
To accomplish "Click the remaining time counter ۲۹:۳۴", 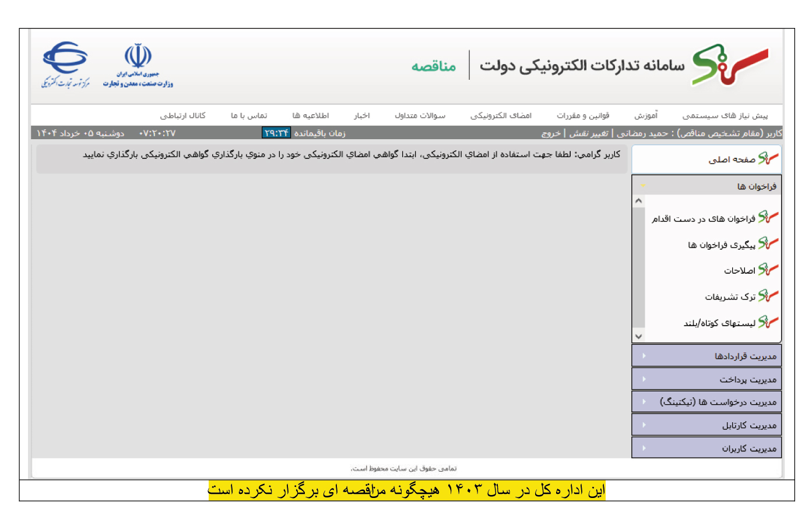I will pos(276,133).
